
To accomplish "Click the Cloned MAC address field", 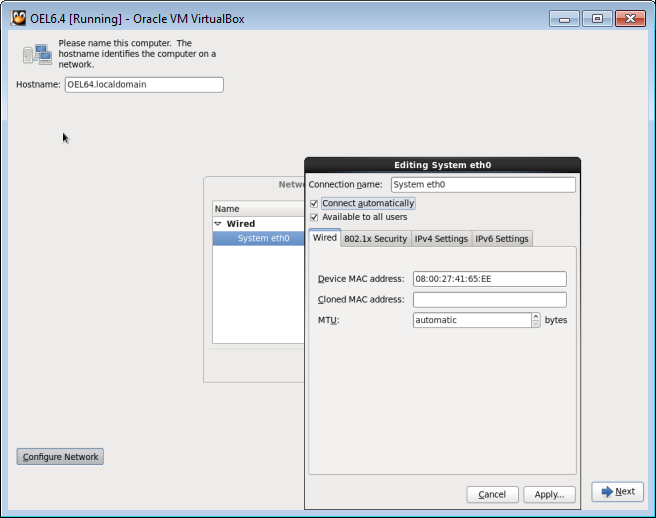I will click(x=490, y=300).
